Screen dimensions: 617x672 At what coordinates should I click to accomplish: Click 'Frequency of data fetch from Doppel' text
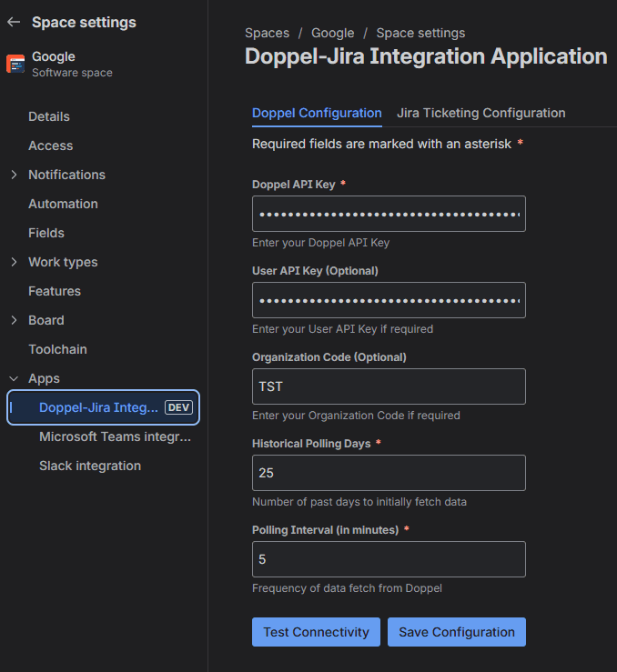tap(347, 588)
